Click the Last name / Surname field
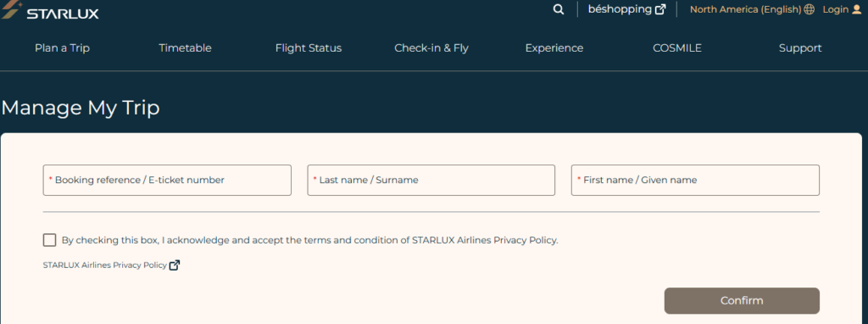 coord(431,180)
